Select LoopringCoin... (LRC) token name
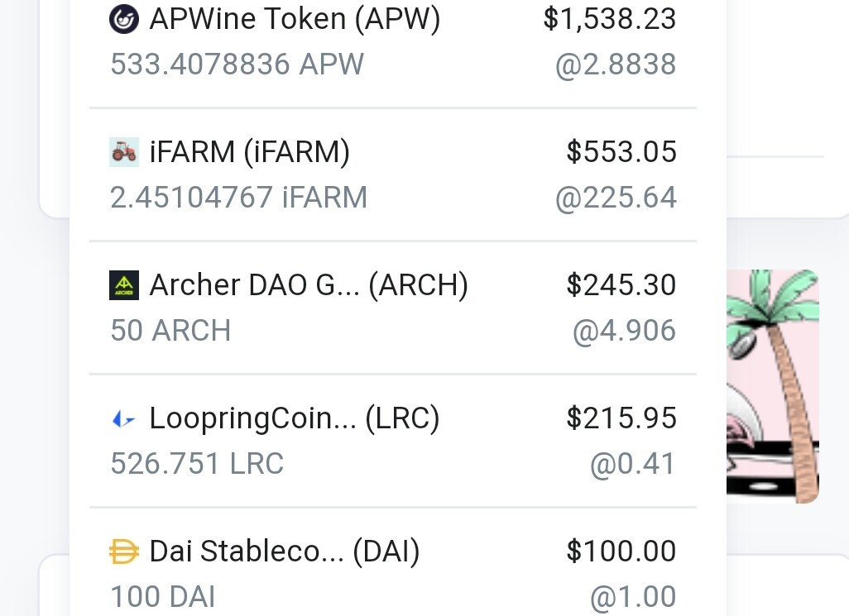The height and width of the screenshot is (616, 849). coord(295,418)
